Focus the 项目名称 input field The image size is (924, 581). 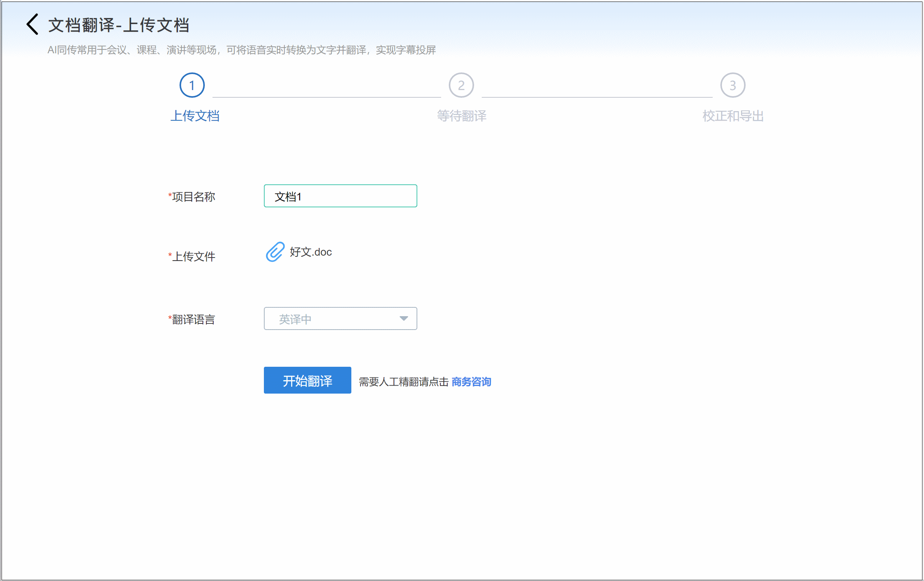[340, 196]
